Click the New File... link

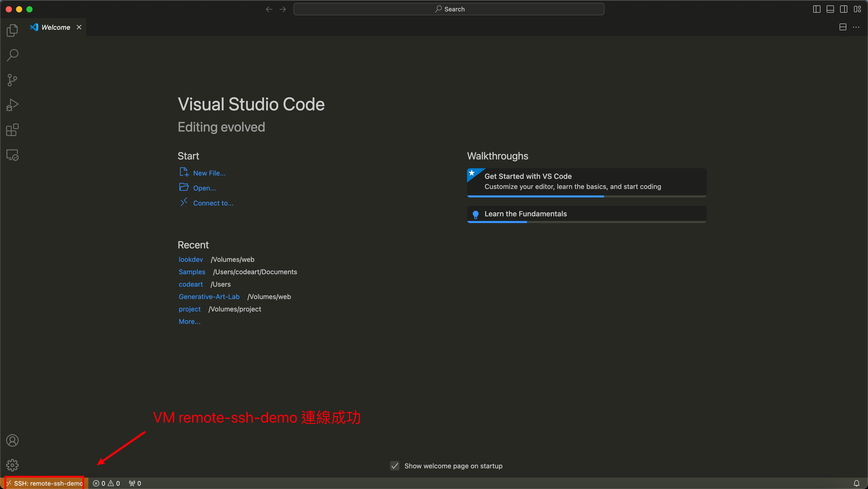tap(209, 173)
